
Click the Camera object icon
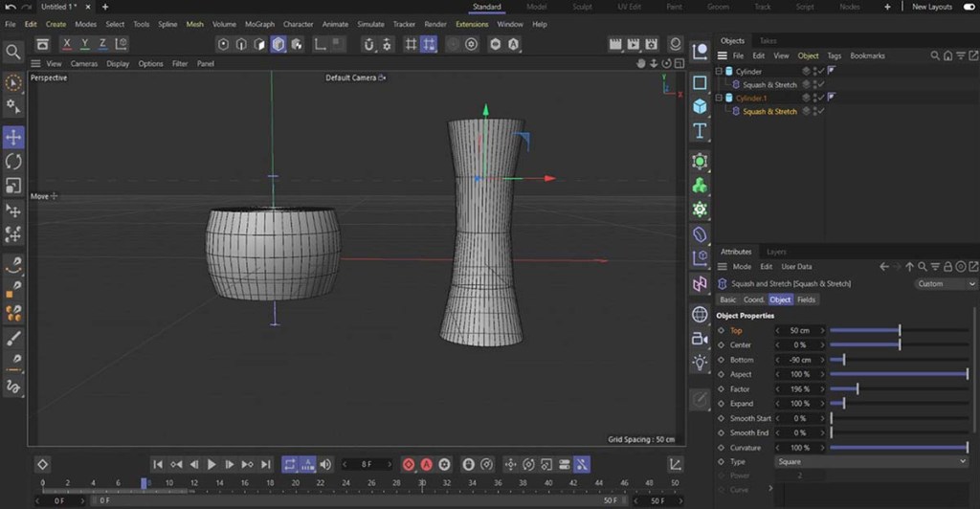[x=700, y=339]
